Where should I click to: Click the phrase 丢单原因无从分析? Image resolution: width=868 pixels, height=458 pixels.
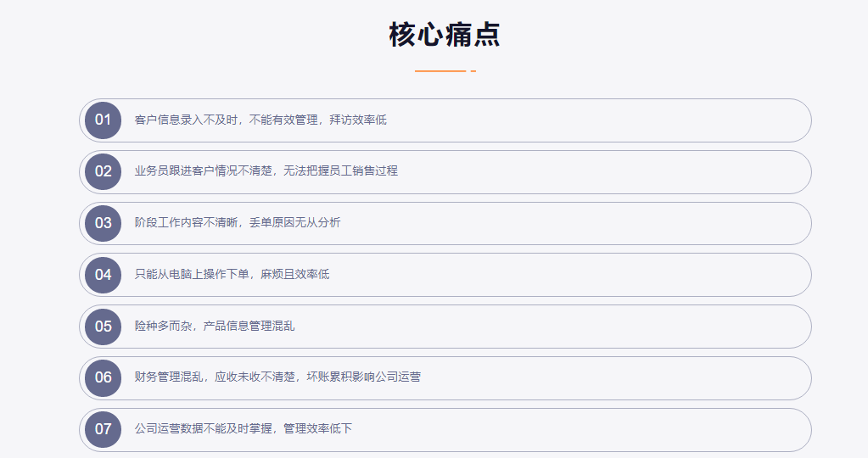[x=295, y=223]
